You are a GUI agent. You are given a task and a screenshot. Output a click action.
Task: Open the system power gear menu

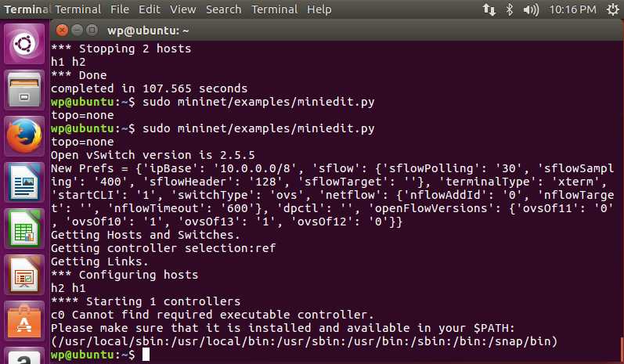(613, 9)
